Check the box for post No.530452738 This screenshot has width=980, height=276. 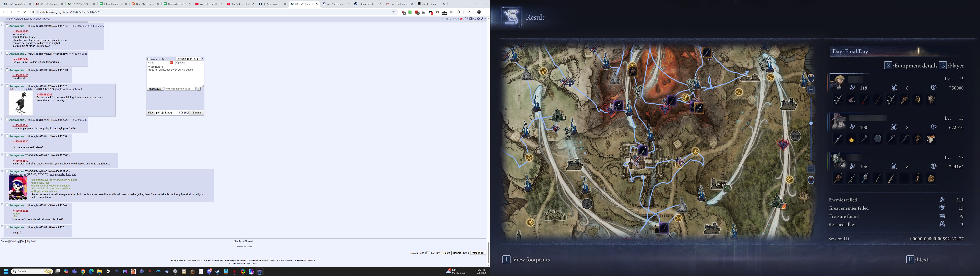point(7,171)
